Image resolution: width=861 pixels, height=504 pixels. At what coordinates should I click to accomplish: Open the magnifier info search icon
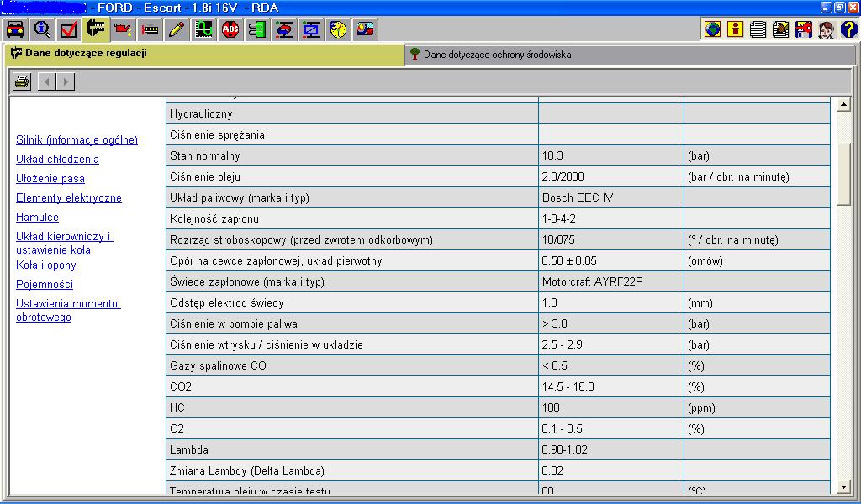pos(42,30)
